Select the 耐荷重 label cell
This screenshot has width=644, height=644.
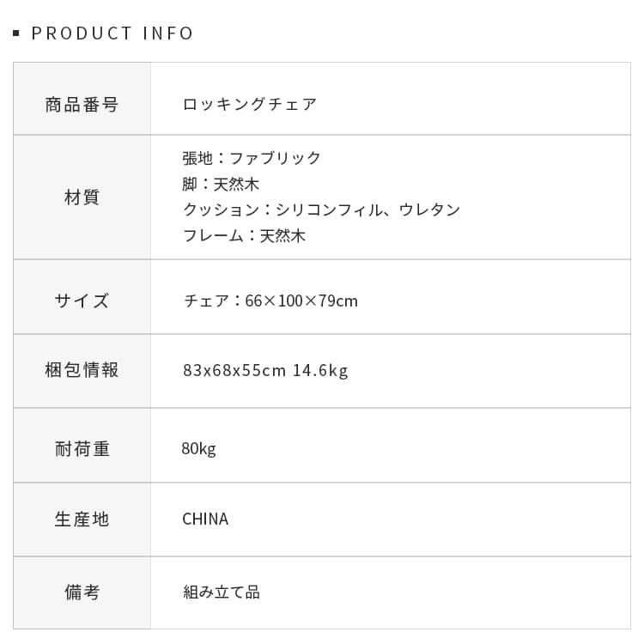tap(82, 448)
